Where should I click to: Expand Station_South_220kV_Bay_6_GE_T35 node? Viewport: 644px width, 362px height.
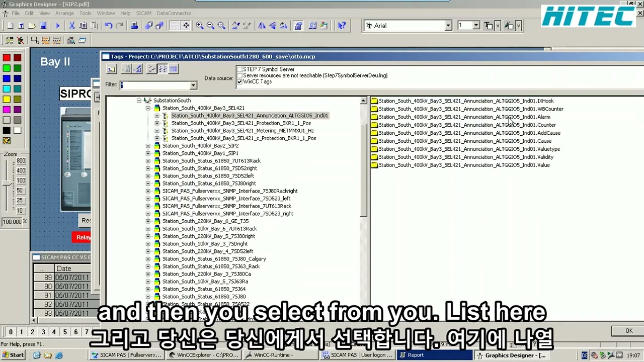(148, 221)
